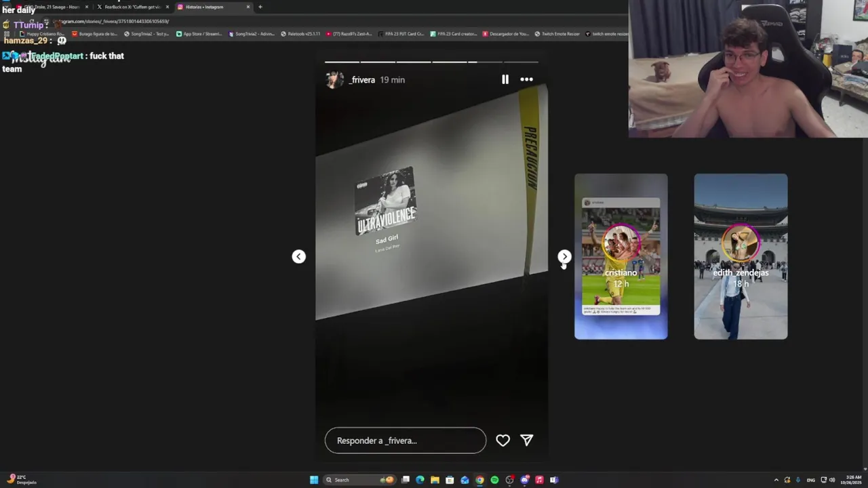Open the cristiano story preview
Viewport: 868px width, 488px height.
coord(621,256)
